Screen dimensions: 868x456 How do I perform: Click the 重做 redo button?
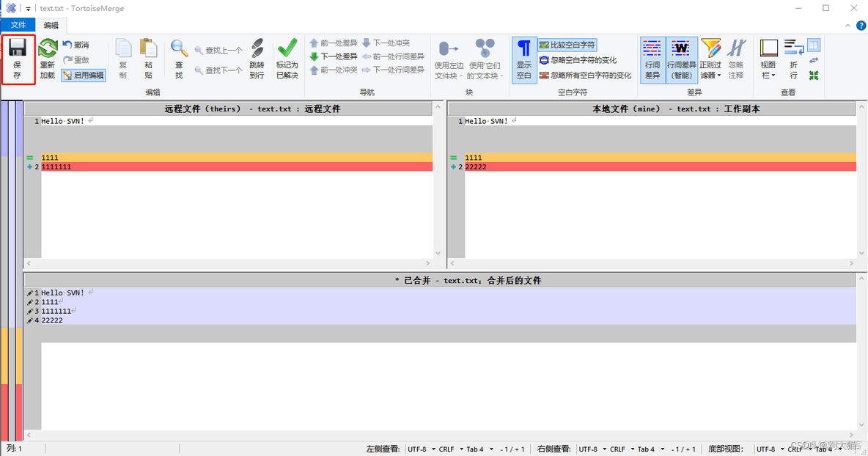[76, 60]
